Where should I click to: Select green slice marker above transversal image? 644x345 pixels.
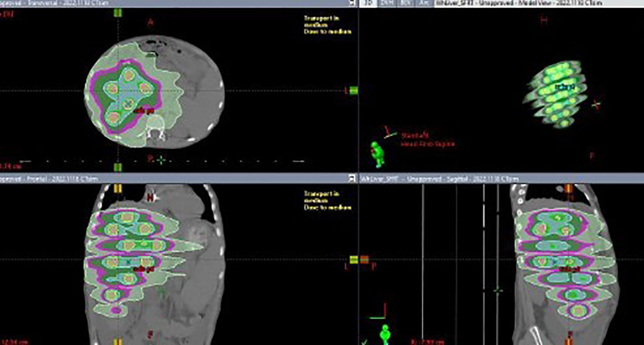point(118,12)
